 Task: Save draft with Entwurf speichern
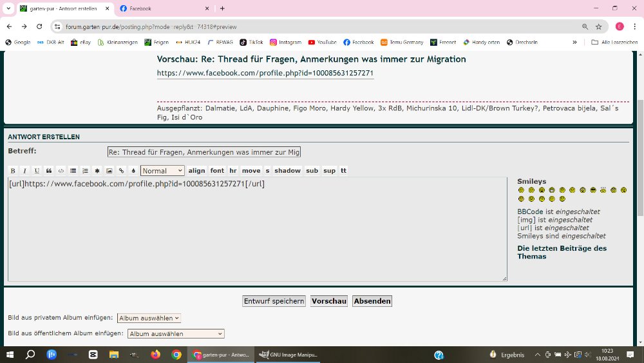click(x=274, y=301)
